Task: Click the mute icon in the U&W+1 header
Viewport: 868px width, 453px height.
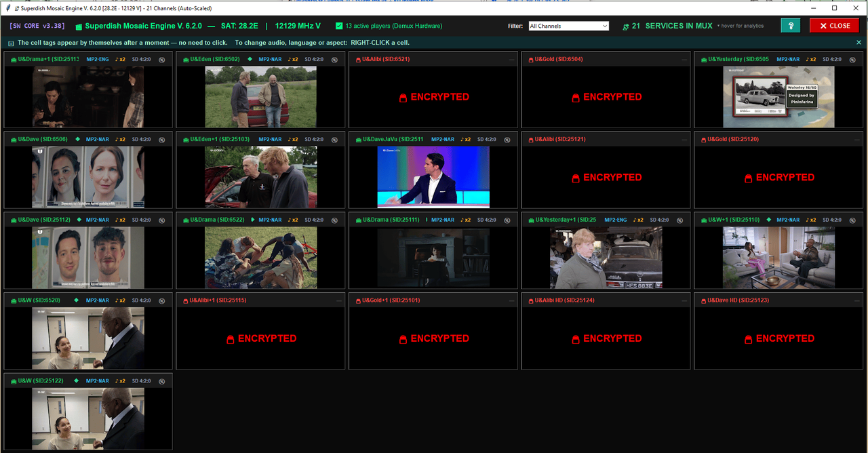Action: pos(852,220)
